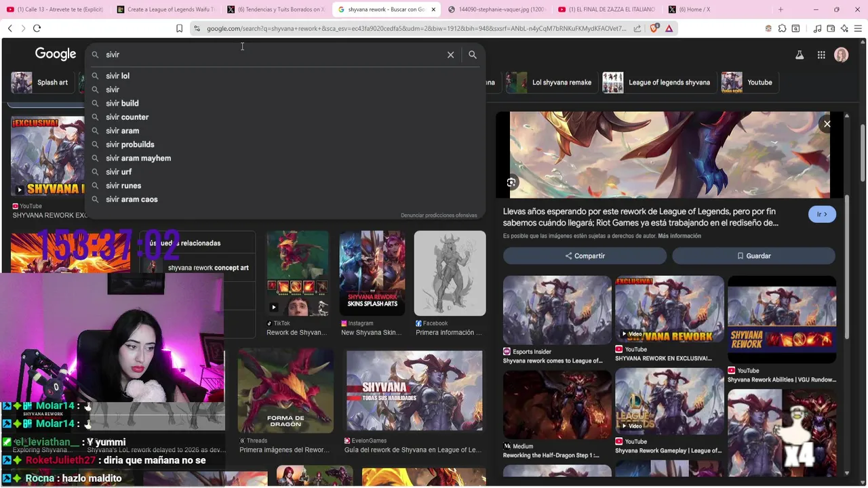Open the Threads 'Forma de Dragón' result
Viewport: 868px width, 488px height.
click(x=285, y=390)
